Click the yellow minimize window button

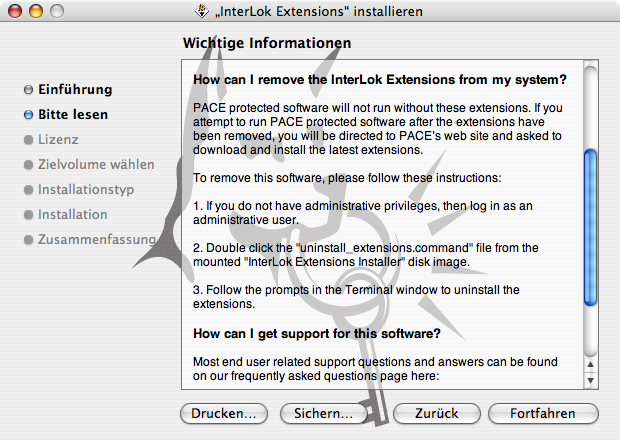(x=36, y=11)
